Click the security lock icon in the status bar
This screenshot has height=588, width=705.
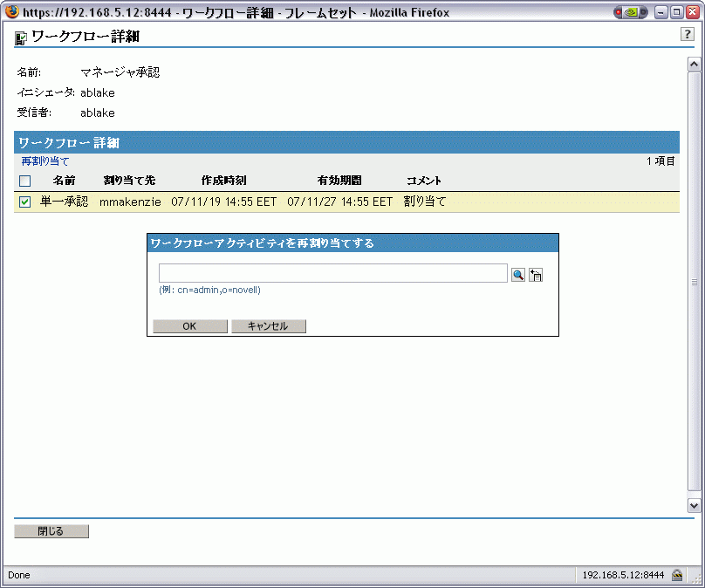tap(677, 575)
